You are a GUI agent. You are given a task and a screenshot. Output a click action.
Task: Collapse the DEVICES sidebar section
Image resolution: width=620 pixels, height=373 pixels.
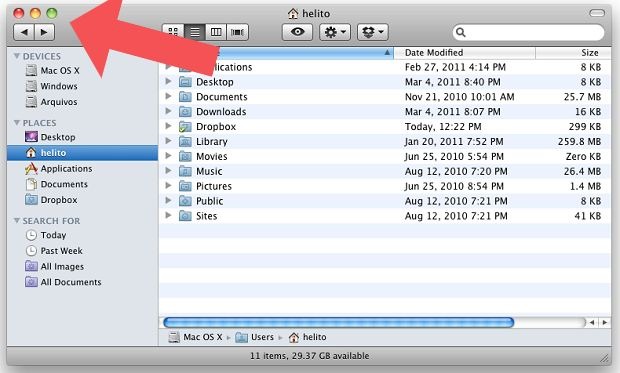pyautogui.click(x=17, y=56)
